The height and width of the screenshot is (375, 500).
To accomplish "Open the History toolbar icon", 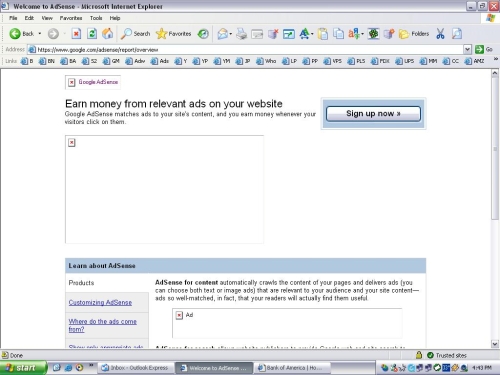I will [x=203, y=34].
